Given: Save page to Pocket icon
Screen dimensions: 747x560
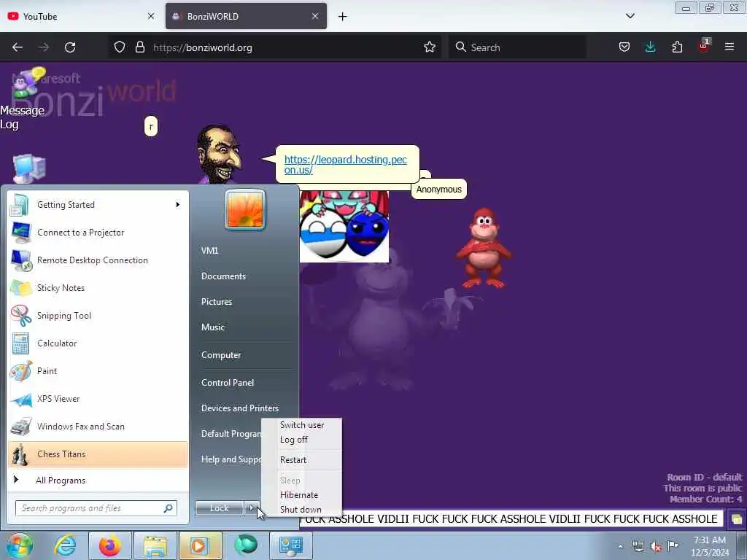Looking at the screenshot, I should [624, 47].
